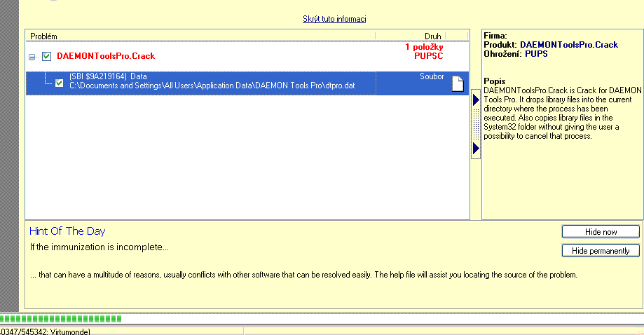The width and height of the screenshot is (644, 335).
Task: Click the 'Firma:' label
Action: click(x=495, y=36)
